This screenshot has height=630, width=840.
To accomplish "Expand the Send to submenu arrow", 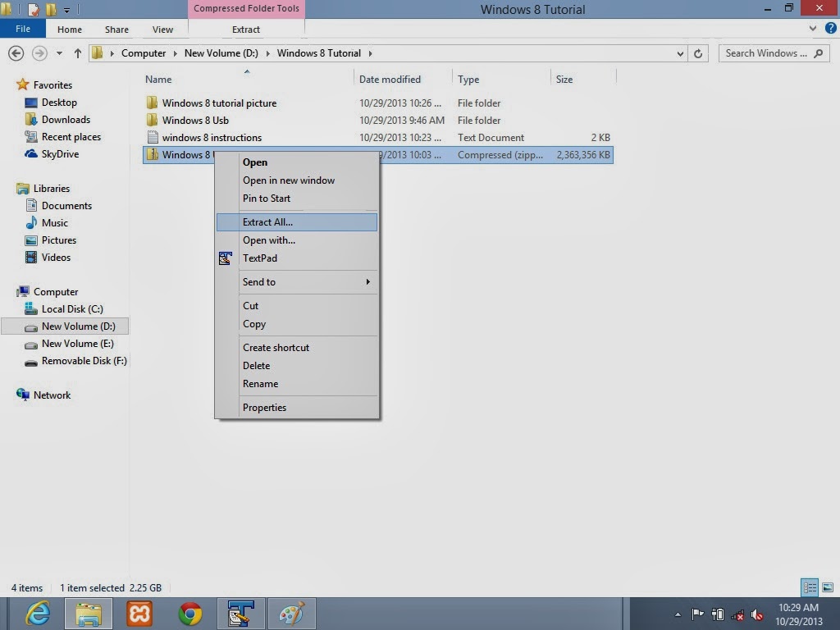I will click(x=368, y=282).
